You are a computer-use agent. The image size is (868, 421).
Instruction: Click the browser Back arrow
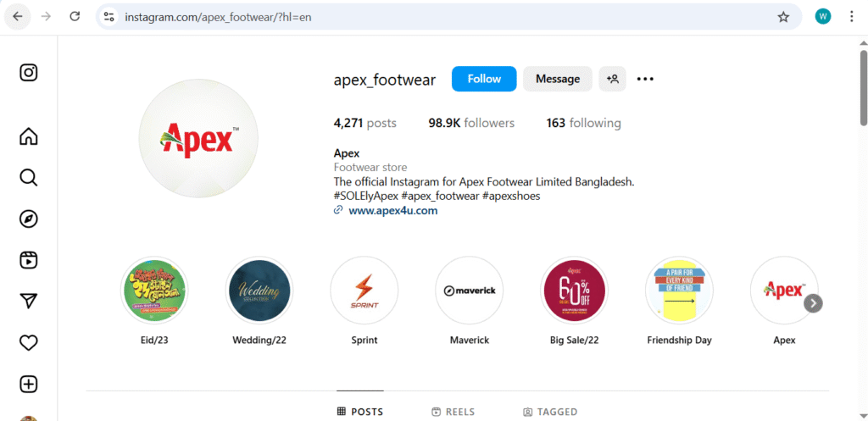click(18, 17)
